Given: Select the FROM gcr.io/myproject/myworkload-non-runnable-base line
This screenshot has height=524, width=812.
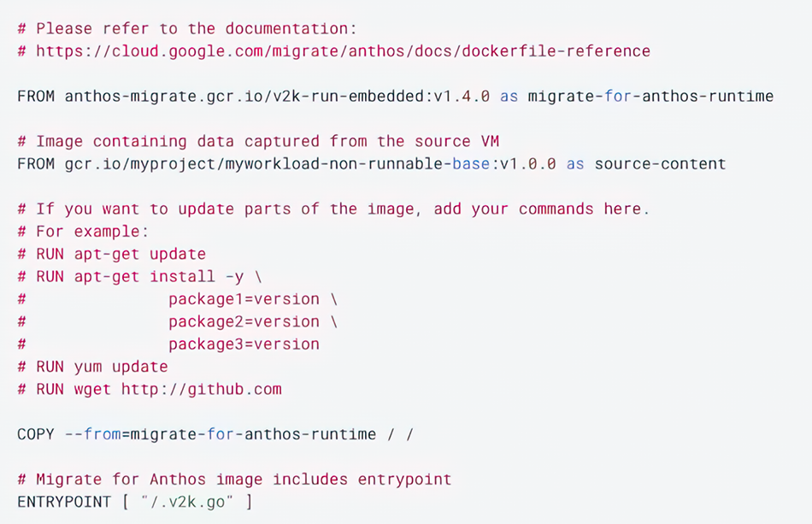Looking at the screenshot, I should coord(371,164).
